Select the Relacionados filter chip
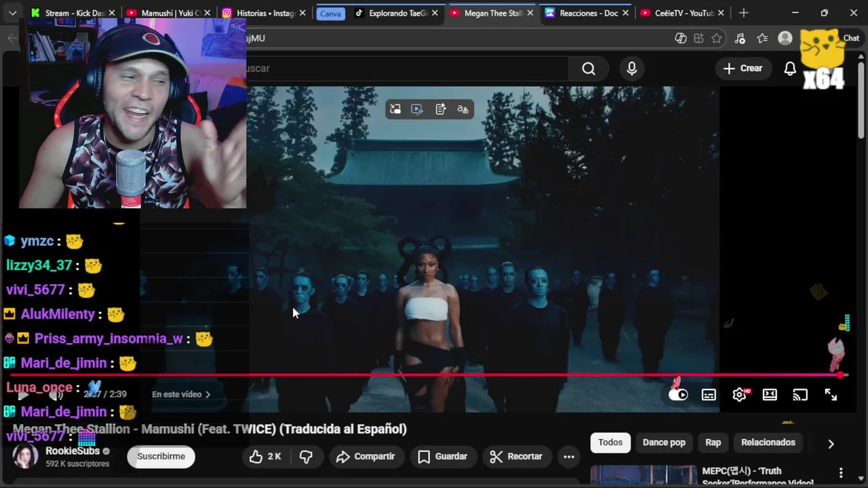The height and width of the screenshot is (488, 868). 768,443
